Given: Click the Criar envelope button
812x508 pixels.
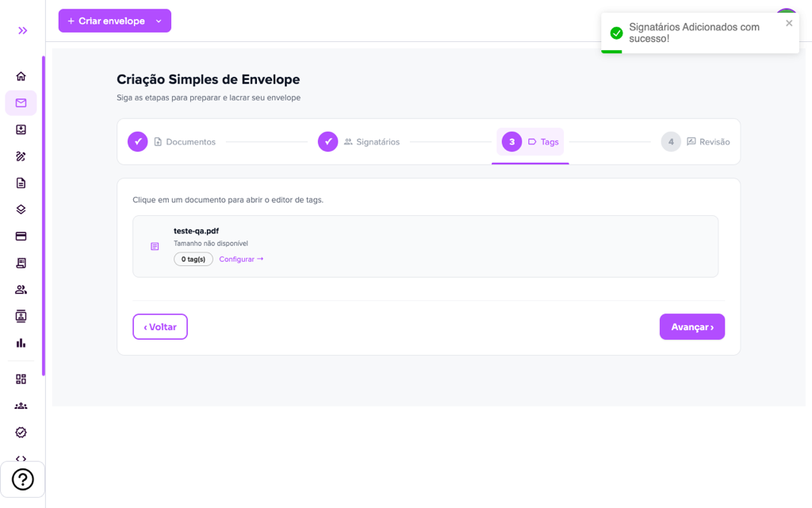Looking at the screenshot, I should coord(106,21).
